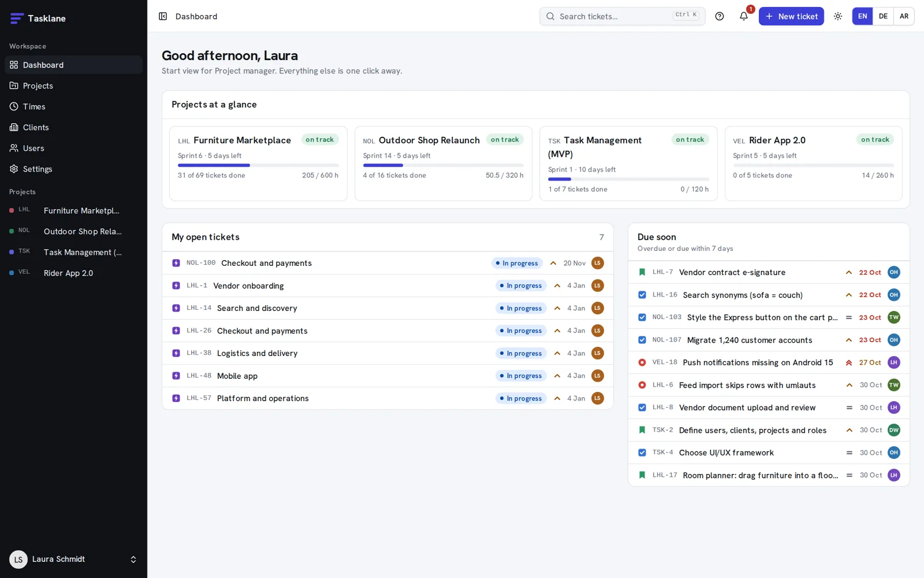
Task: Open Feed import skips rows with umlauts
Action: pyautogui.click(x=769, y=385)
